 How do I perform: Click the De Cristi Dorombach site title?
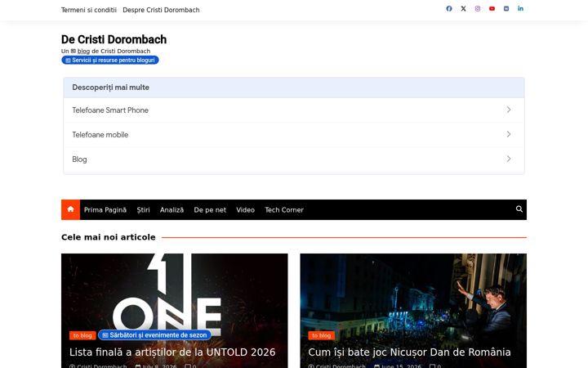click(x=114, y=39)
